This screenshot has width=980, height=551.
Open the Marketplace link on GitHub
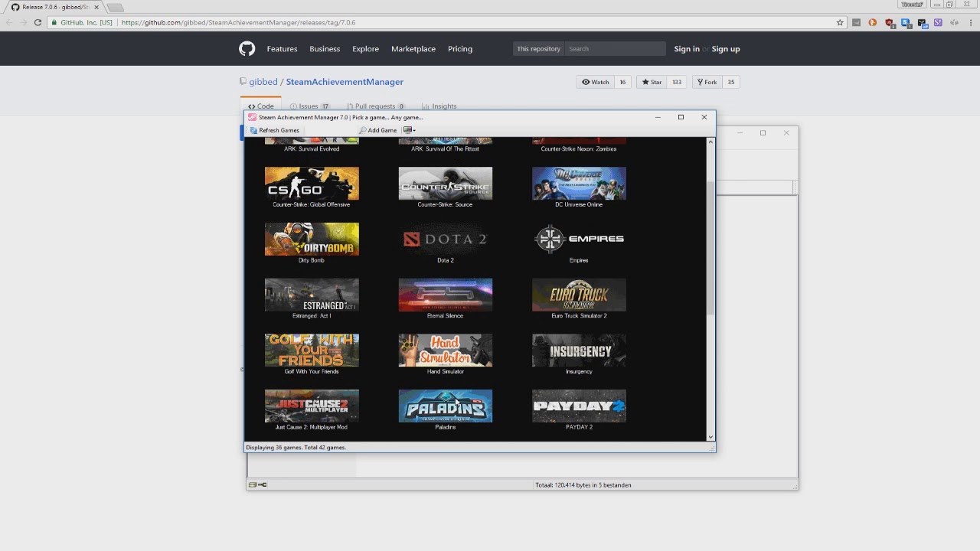[413, 49]
